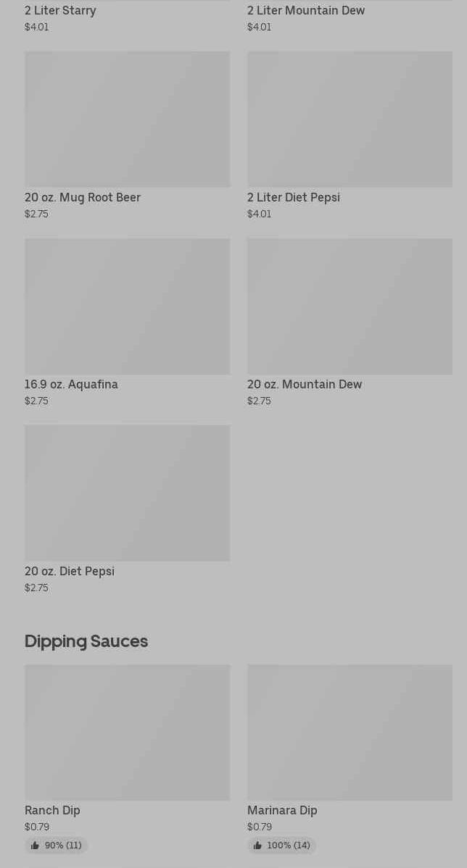The height and width of the screenshot is (868, 467).
Task: Select the Ranch Dip item name
Action: pos(52,811)
